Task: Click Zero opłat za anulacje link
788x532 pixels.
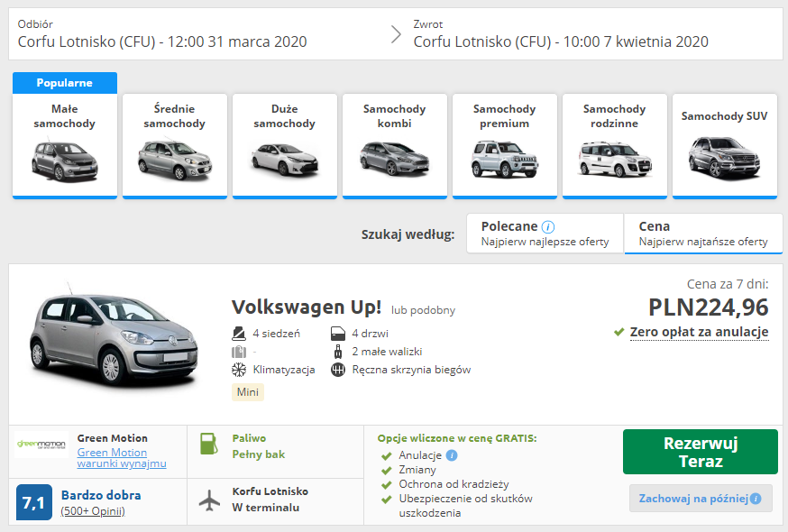Action: pos(699,332)
